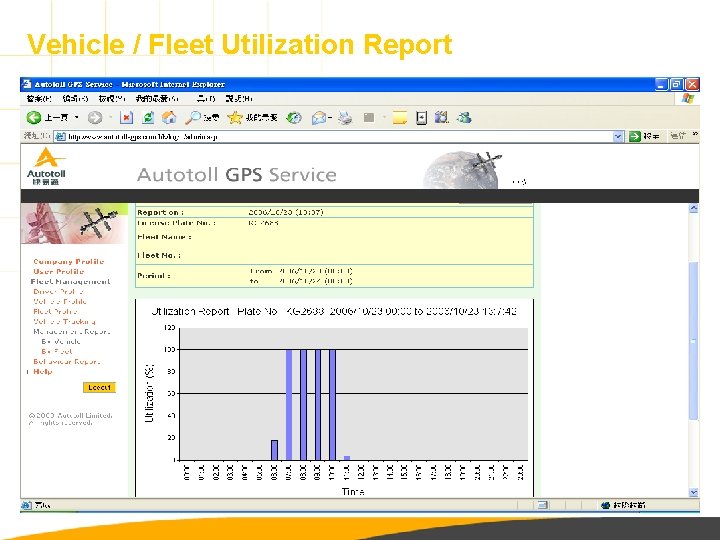720x540 pixels.
Task: Click the 'Fleet No. :' label
Action: 159,255
